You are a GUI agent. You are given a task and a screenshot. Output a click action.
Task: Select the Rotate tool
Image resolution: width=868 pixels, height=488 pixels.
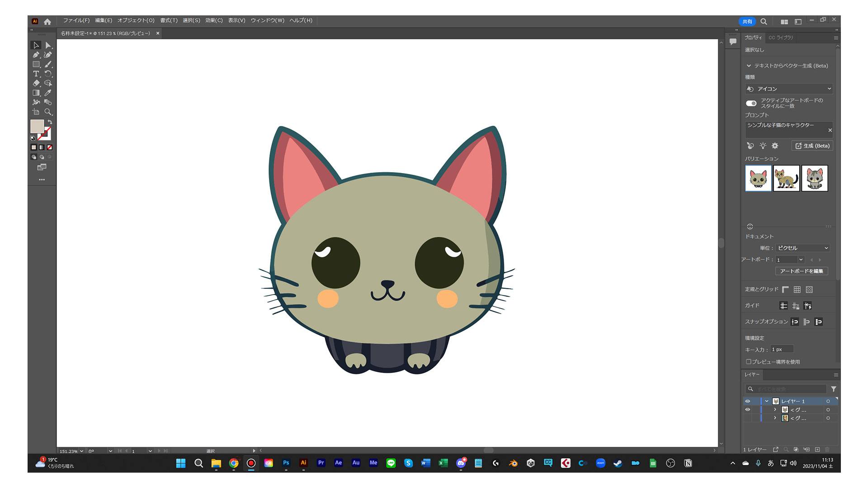[x=48, y=74]
